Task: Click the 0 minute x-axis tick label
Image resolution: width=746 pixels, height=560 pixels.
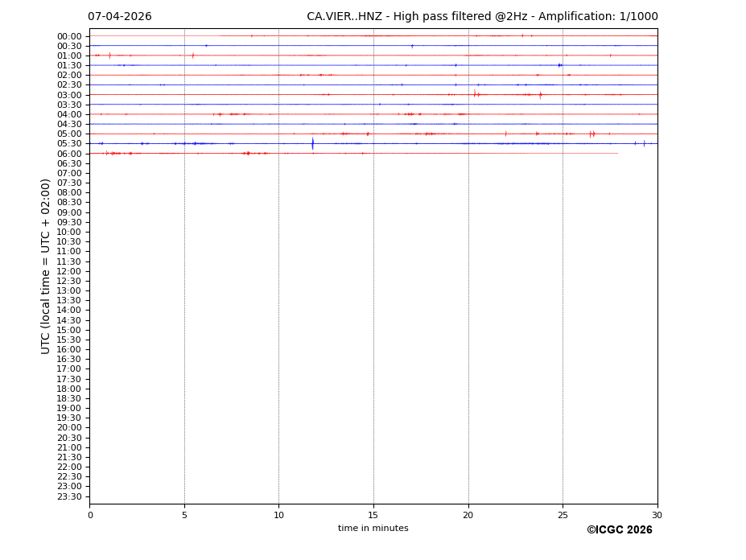Action: pyautogui.click(x=90, y=515)
